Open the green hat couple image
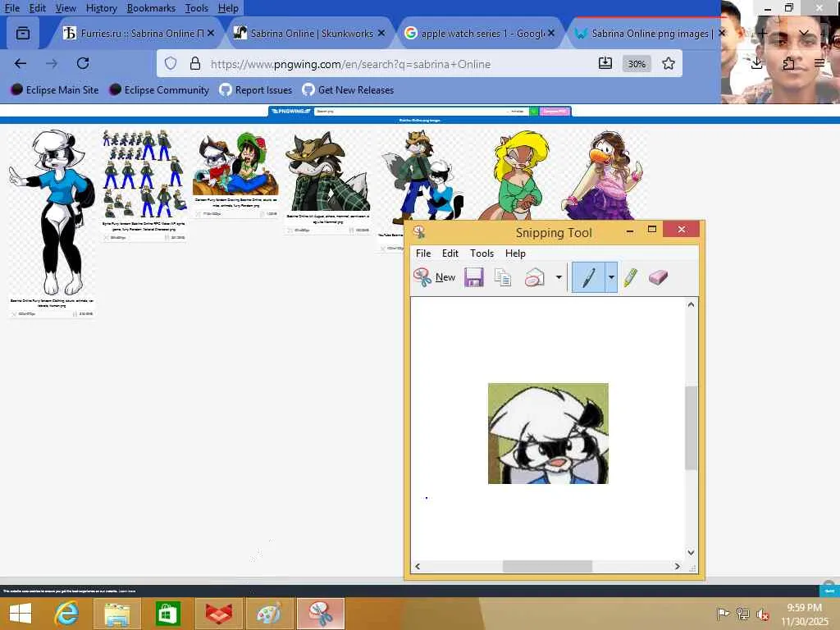This screenshot has height=630, width=840. pyautogui.click(x=235, y=163)
